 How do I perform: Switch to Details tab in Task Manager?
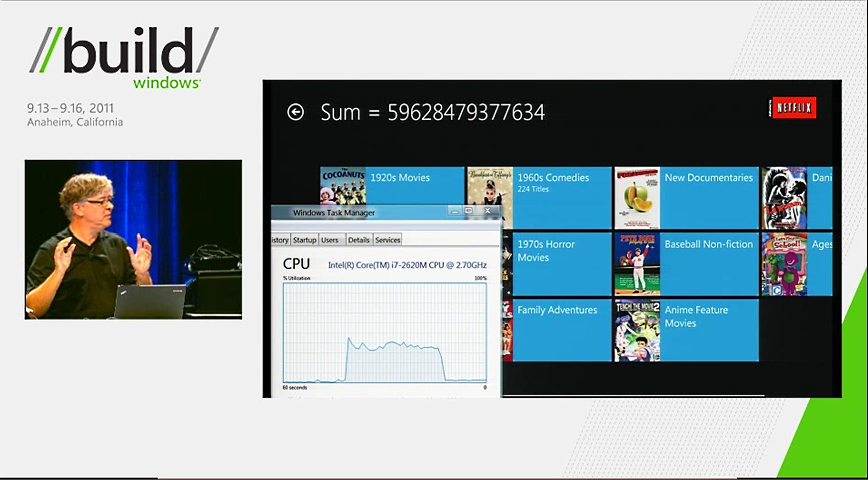(358, 240)
